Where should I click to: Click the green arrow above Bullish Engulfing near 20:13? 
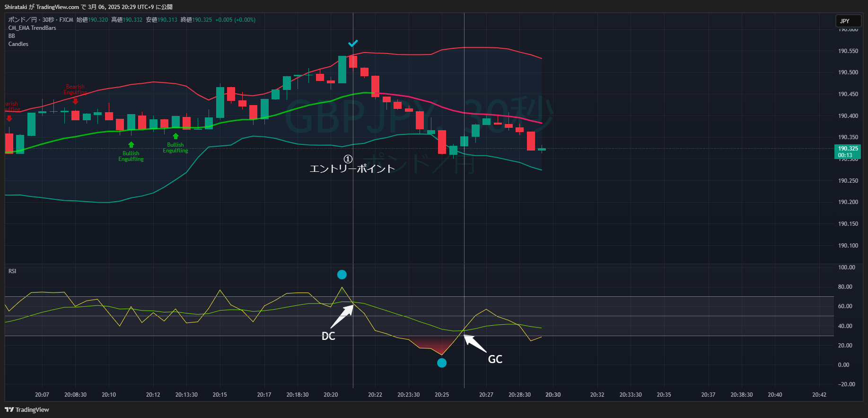click(175, 136)
